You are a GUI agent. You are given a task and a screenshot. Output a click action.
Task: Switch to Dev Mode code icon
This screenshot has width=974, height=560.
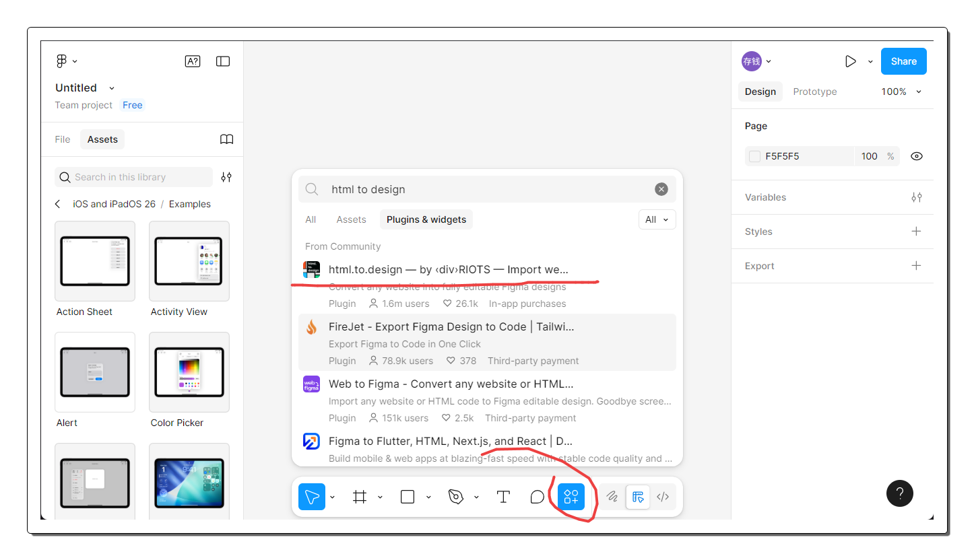pyautogui.click(x=663, y=497)
